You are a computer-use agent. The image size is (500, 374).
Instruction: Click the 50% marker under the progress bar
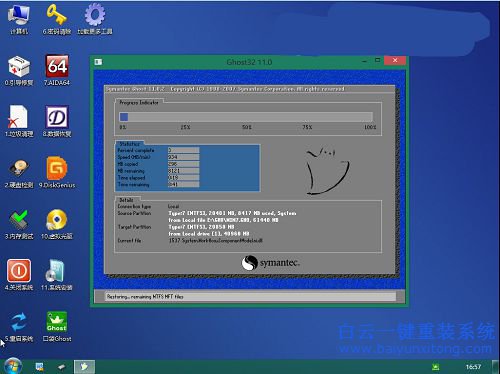pyautogui.click(x=247, y=127)
